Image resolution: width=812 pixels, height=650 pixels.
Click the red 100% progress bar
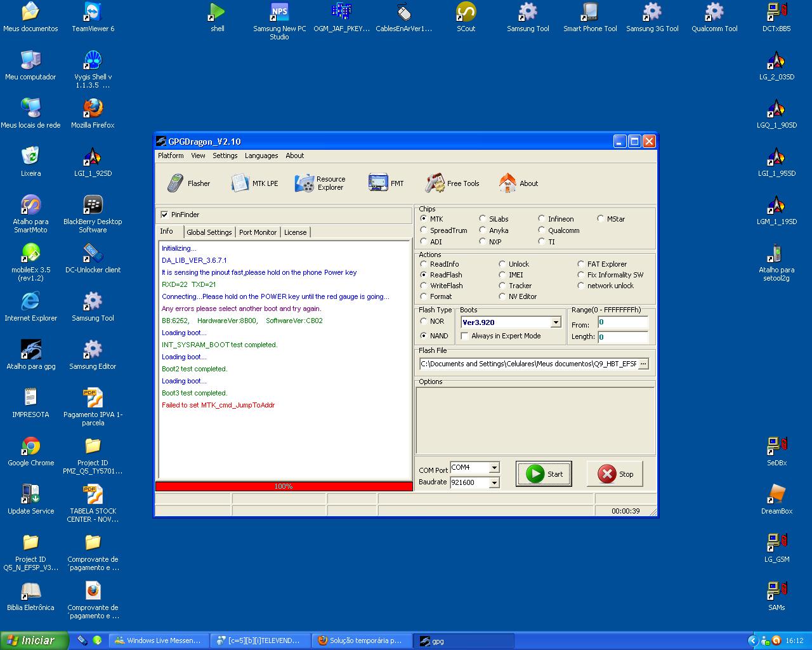tap(284, 486)
